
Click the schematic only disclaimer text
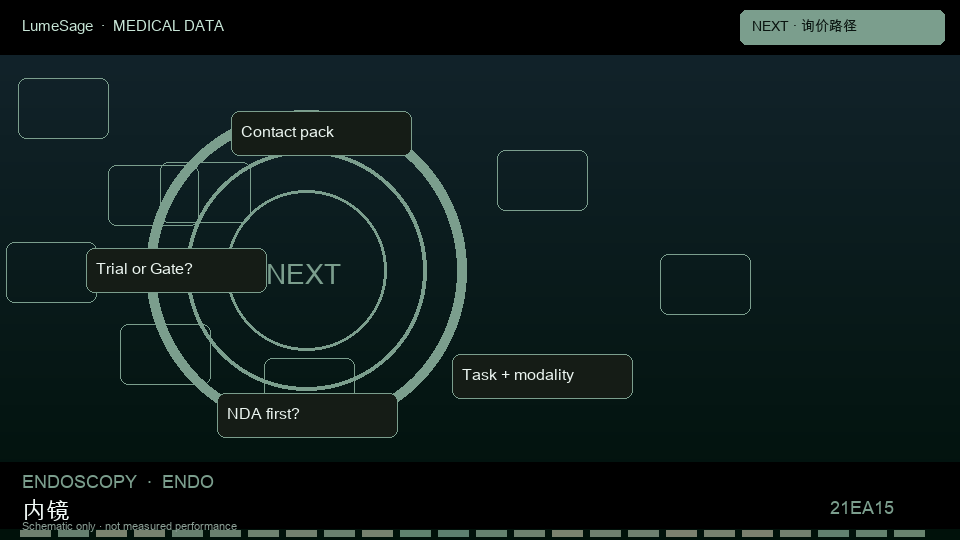click(x=129, y=526)
